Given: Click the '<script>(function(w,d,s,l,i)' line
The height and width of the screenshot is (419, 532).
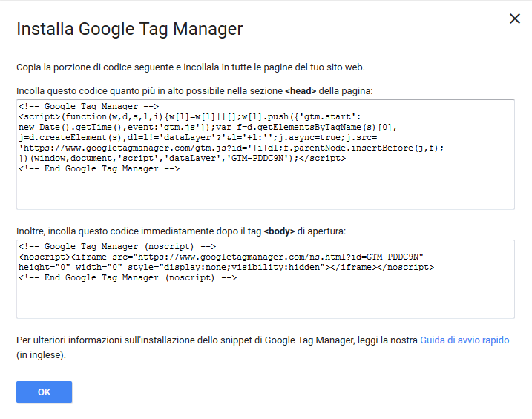Looking at the screenshot, I should 190,117.
